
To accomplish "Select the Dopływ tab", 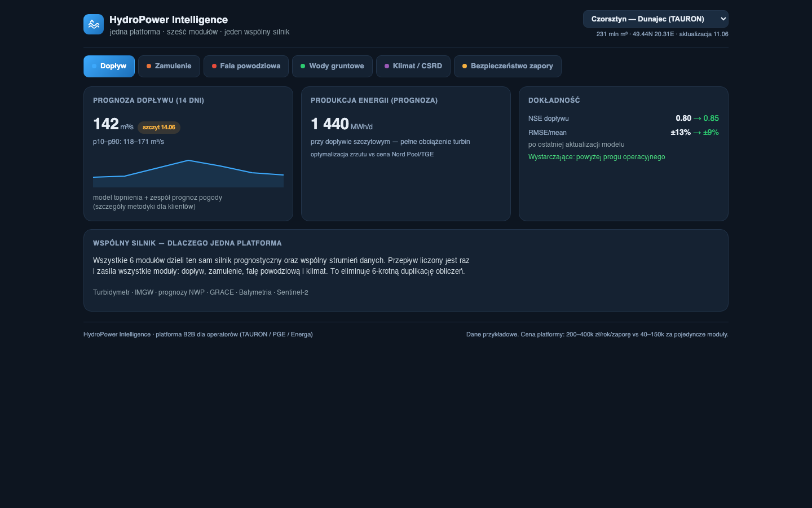I will 109,66.
